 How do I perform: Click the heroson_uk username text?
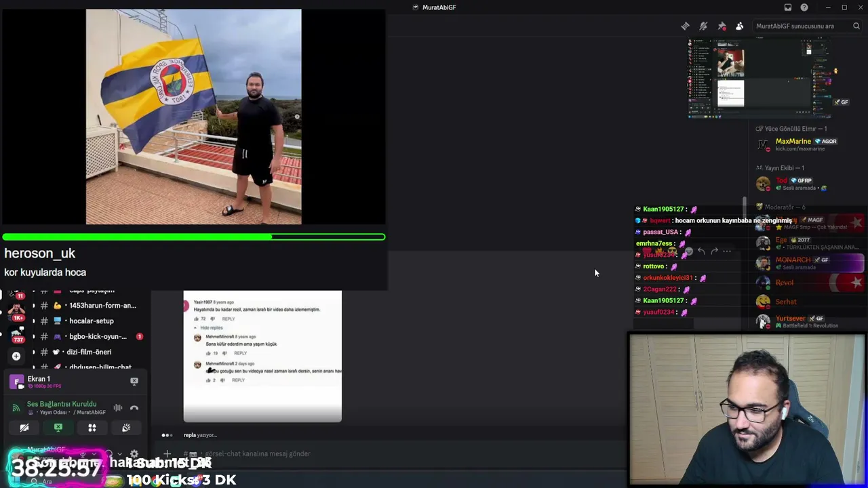coord(39,253)
